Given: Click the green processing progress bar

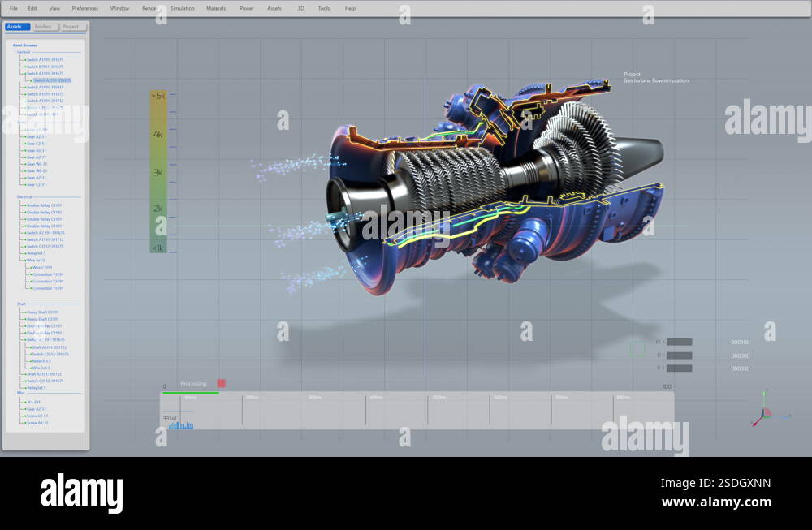Looking at the screenshot, I should [190, 393].
